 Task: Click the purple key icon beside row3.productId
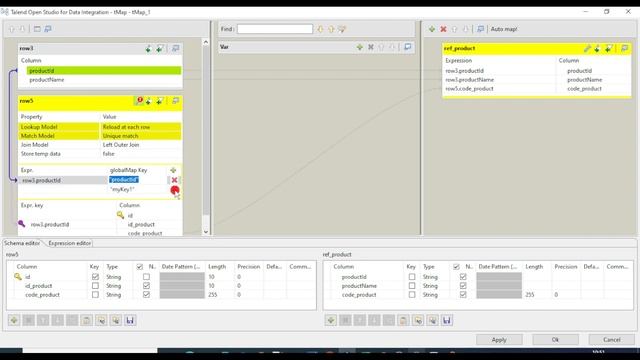(x=22, y=224)
